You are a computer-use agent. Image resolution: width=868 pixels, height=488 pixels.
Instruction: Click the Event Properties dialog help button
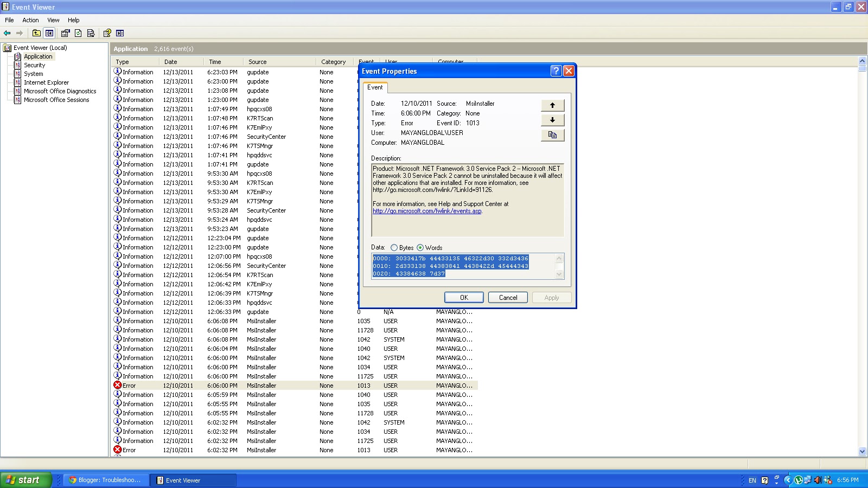[x=556, y=71]
